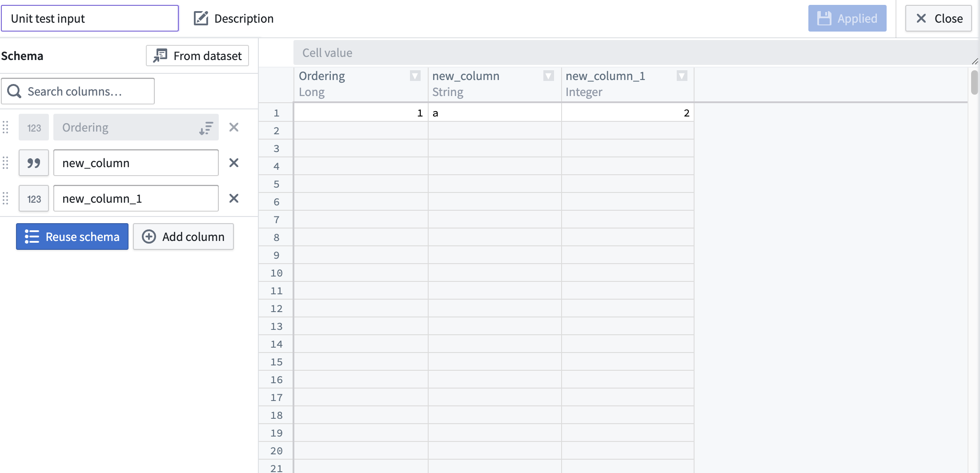Grab the drag handle for new_column_1 row

point(5,199)
